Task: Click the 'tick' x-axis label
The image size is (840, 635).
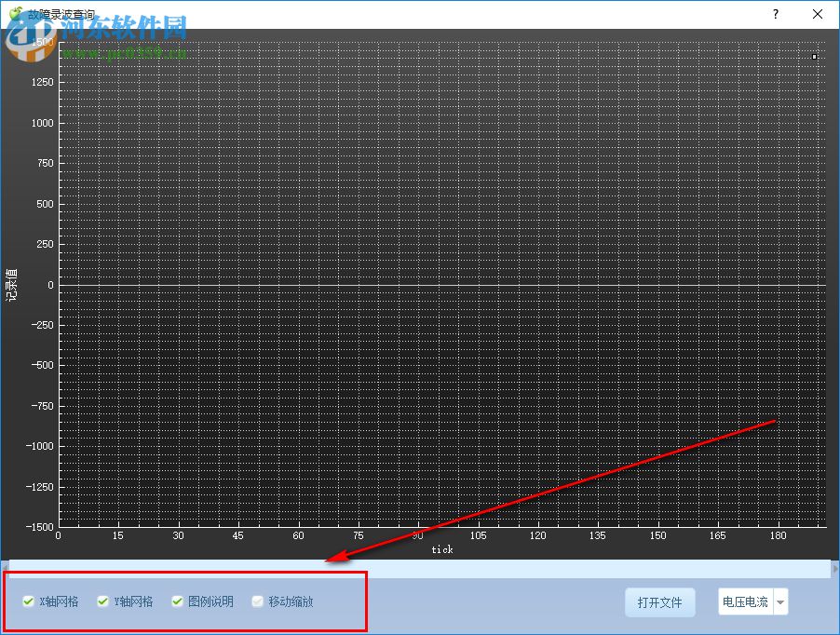Action: click(x=442, y=549)
